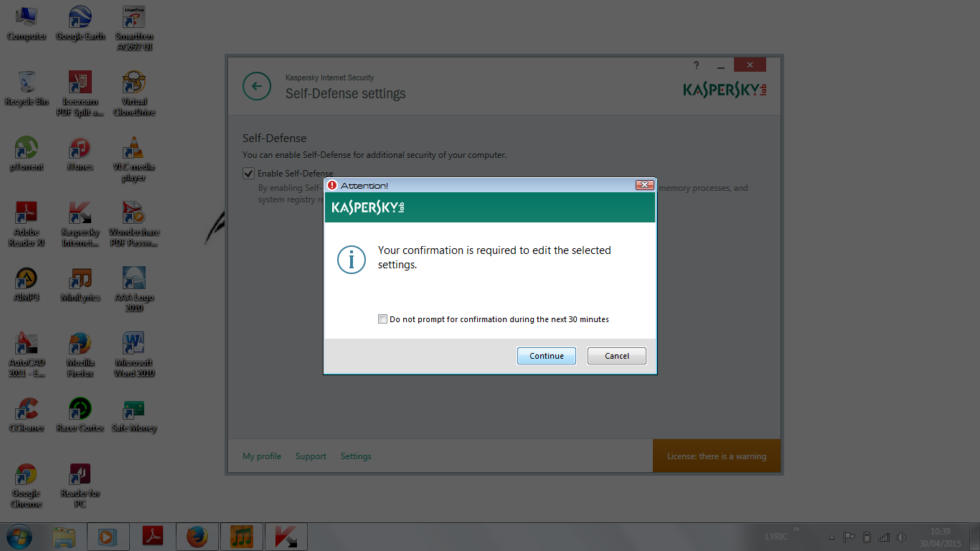This screenshot has height=551, width=980.
Task: Select VLC media player desktop icon
Action: point(134,159)
